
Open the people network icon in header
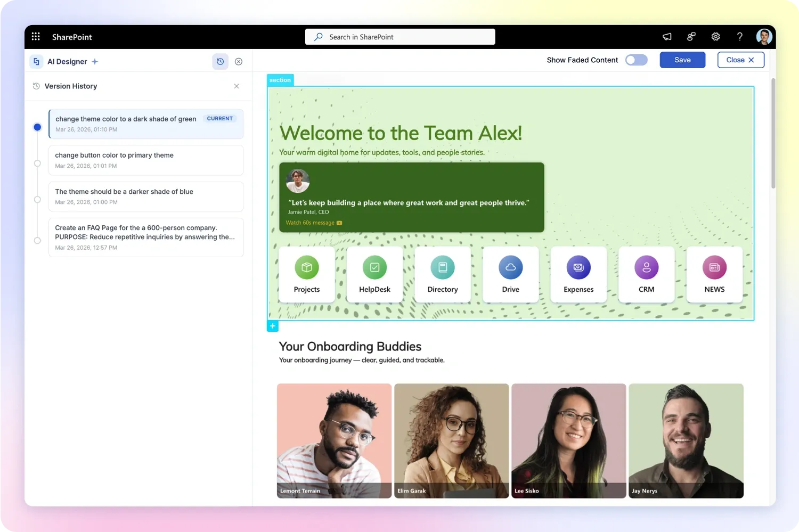click(x=691, y=37)
